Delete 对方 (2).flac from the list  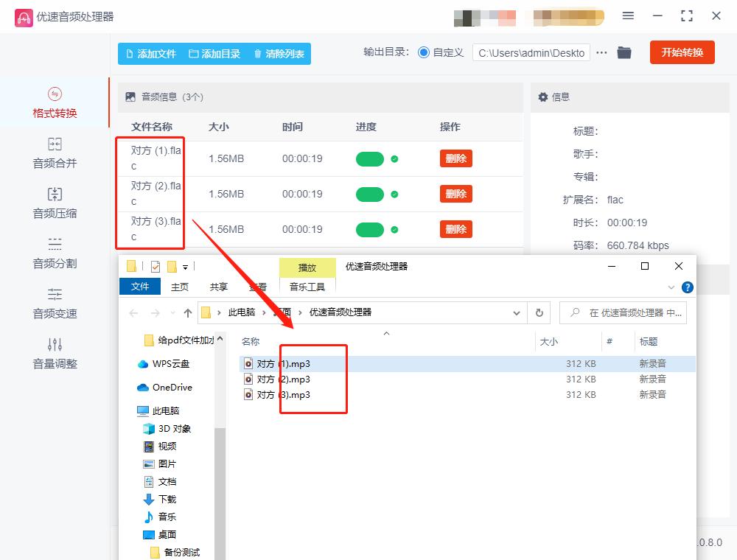point(455,193)
